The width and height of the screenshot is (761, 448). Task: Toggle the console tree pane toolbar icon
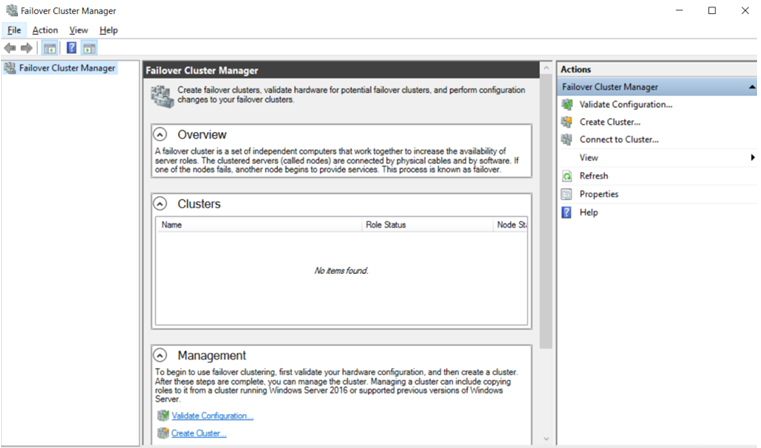point(50,48)
